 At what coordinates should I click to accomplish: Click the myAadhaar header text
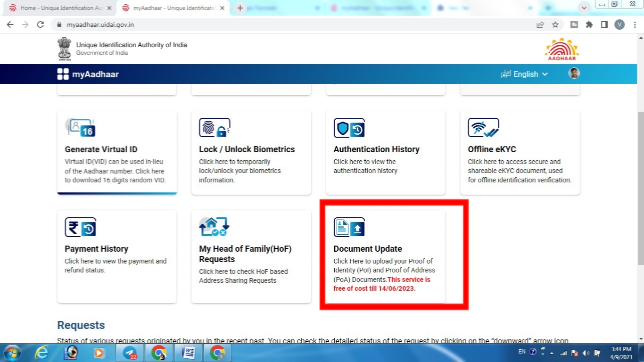coord(95,74)
